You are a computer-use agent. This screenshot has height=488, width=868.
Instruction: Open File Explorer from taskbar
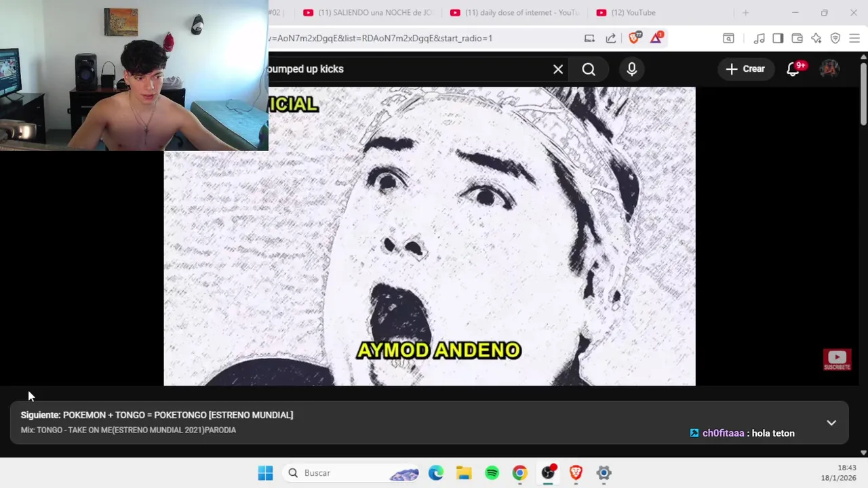[464, 473]
